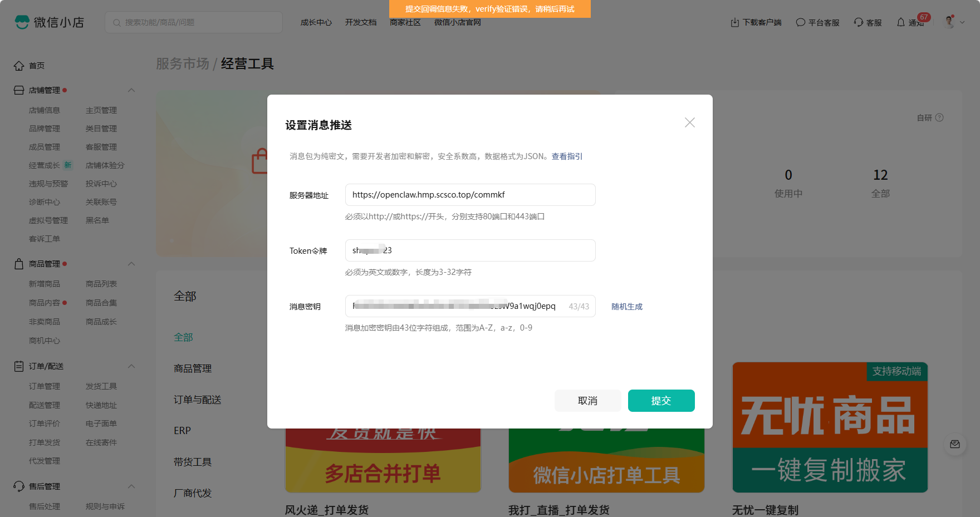This screenshot has width=980, height=517.
Task: Select the 订单与配送 category tab
Action: tap(198, 400)
